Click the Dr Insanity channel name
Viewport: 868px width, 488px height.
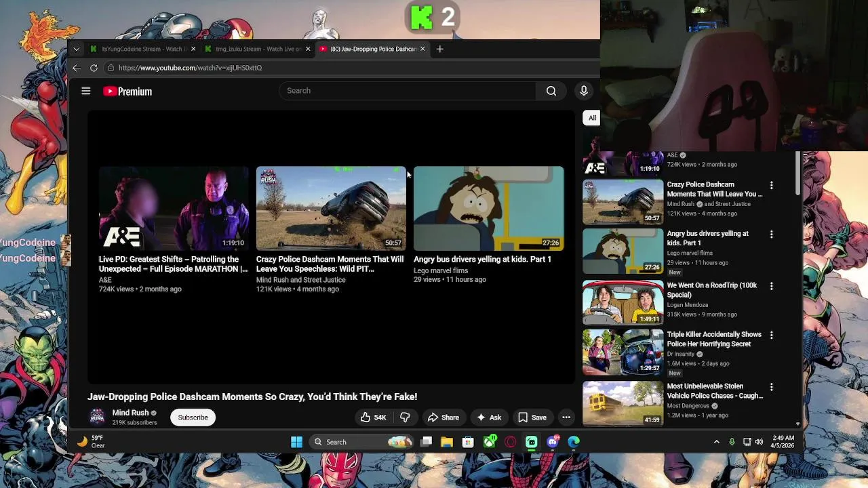click(x=681, y=354)
